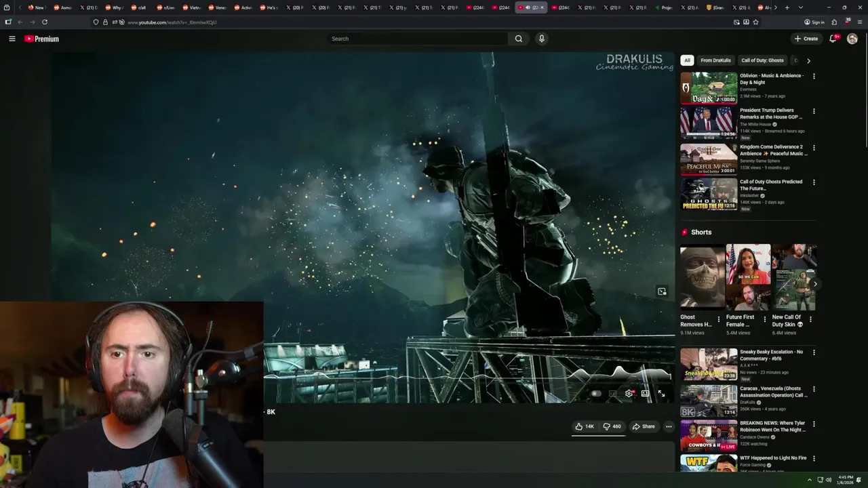This screenshot has width=868, height=488.
Task: Click system tray volume icon
Action: pos(829,480)
